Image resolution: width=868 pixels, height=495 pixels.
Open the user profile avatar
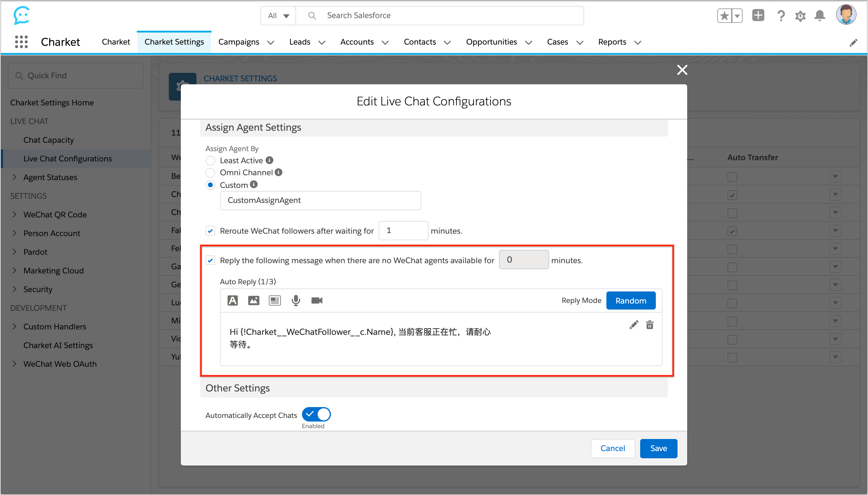pos(846,15)
